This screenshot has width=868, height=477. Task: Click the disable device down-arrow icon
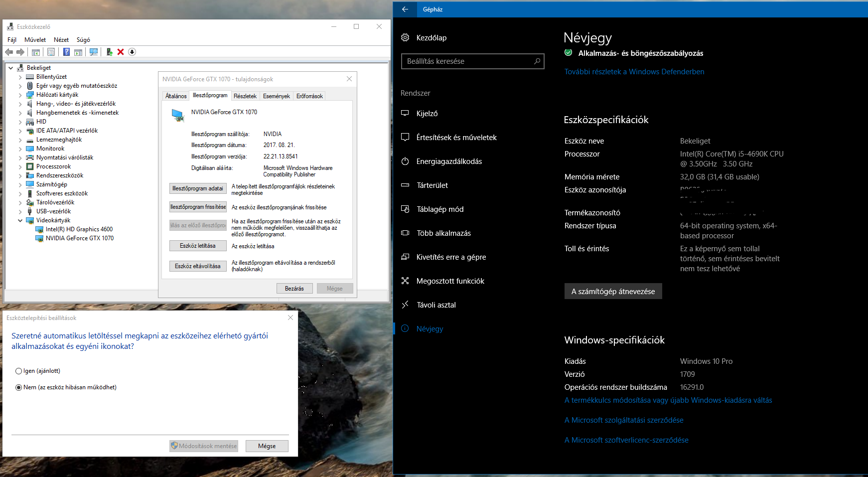coord(132,52)
